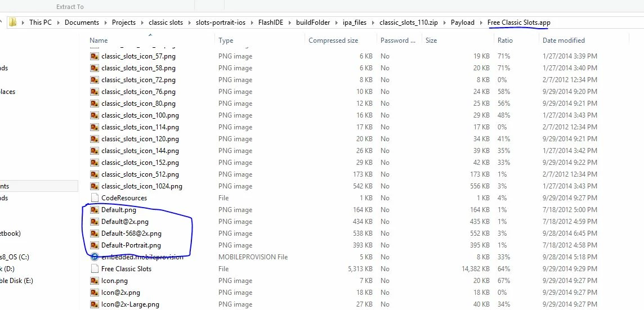Select the CodeResources file name
Screen dimensions: 644x310
[x=124, y=198]
